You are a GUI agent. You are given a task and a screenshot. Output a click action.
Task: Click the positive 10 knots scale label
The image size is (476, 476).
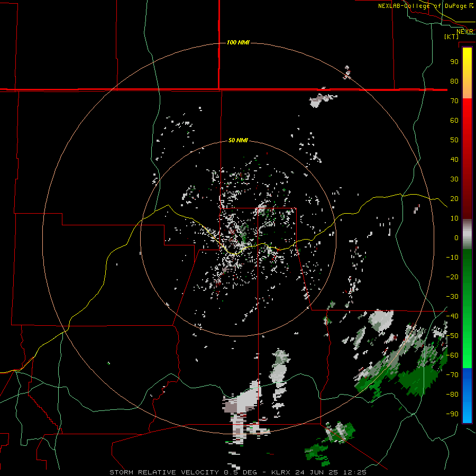coord(454,218)
